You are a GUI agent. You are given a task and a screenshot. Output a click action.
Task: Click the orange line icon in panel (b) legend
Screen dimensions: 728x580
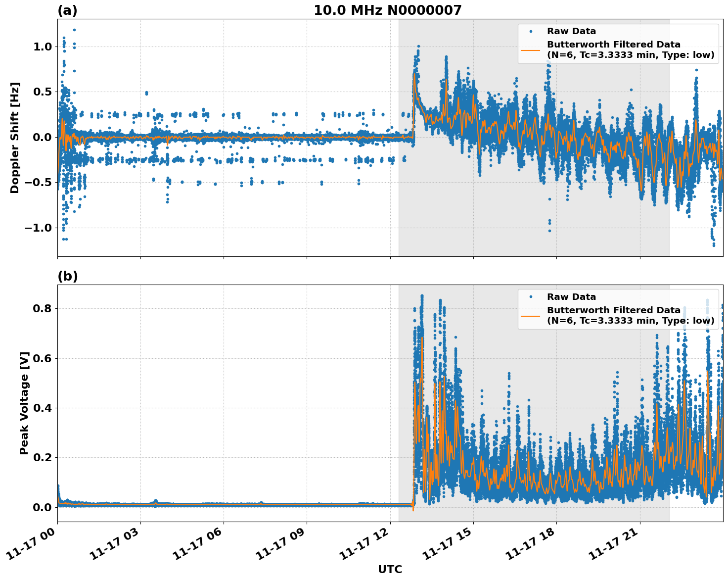pyautogui.click(x=532, y=316)
